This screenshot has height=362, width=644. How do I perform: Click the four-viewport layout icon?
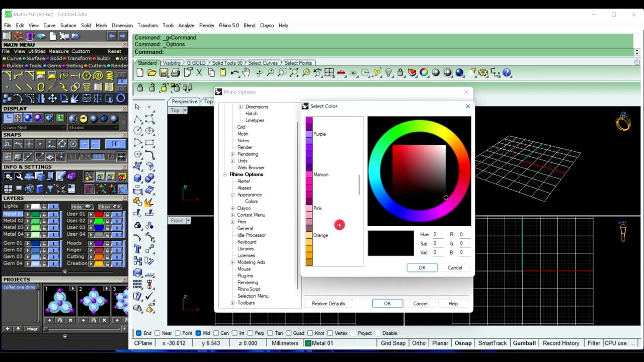[x=329, y=73]
